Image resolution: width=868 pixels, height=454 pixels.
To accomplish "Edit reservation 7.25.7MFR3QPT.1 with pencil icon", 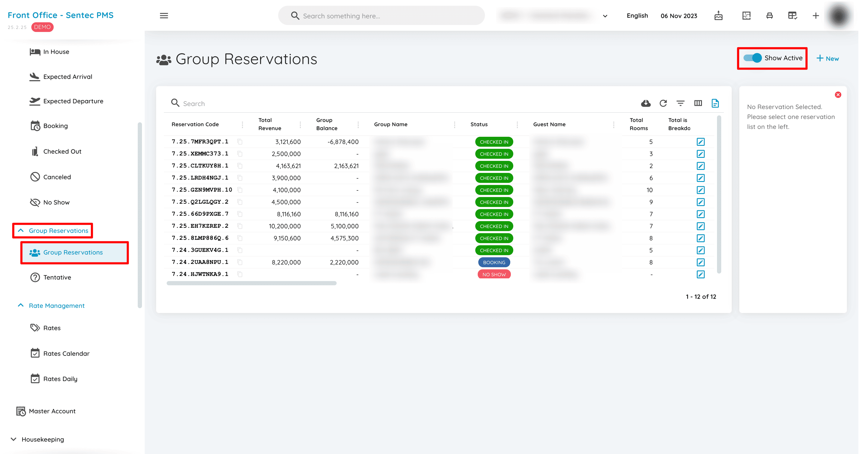I will click(x=700, y=142).
